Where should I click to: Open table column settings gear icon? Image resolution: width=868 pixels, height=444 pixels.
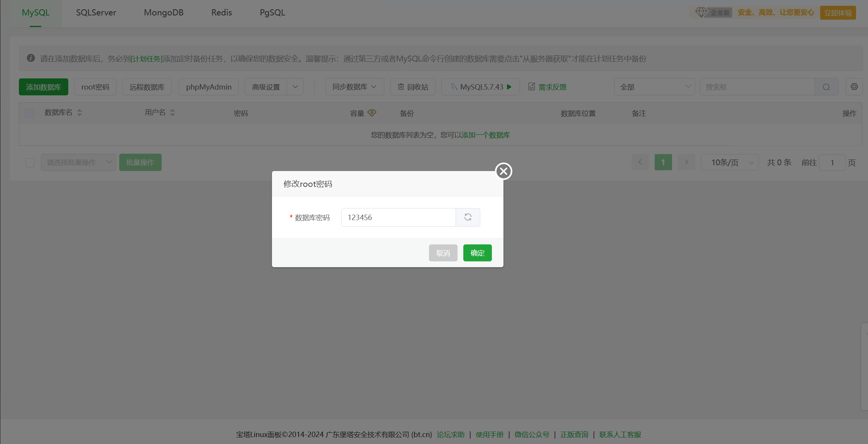854,87
